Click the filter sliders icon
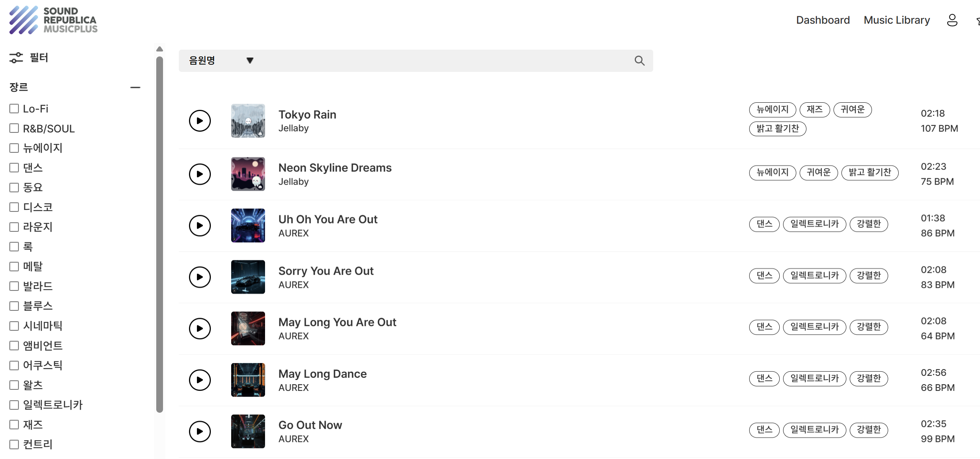 coord(16,58)
